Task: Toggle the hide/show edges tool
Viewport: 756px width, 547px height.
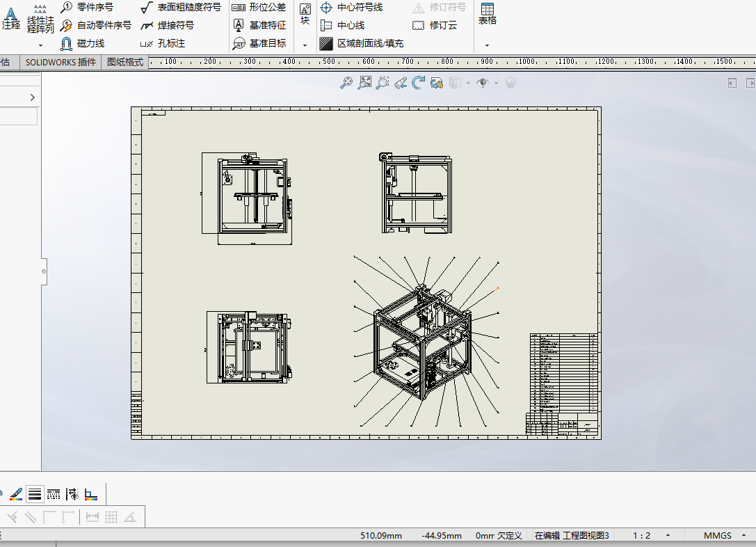Action: [x=72, y=494]
